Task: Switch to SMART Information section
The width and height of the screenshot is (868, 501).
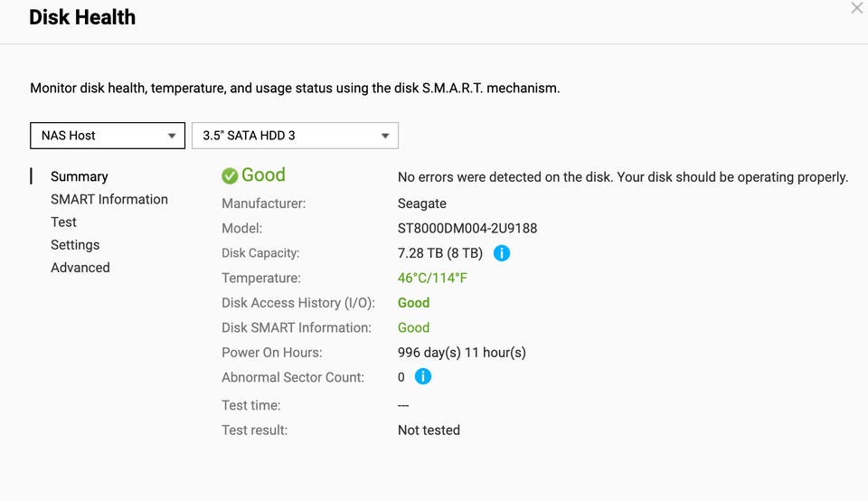Action: point(109,199)
